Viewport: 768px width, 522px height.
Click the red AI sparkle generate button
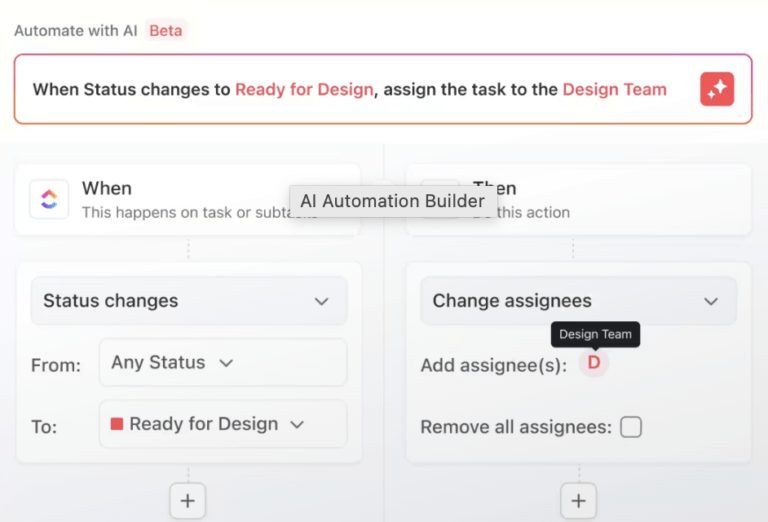coord(717,89)
